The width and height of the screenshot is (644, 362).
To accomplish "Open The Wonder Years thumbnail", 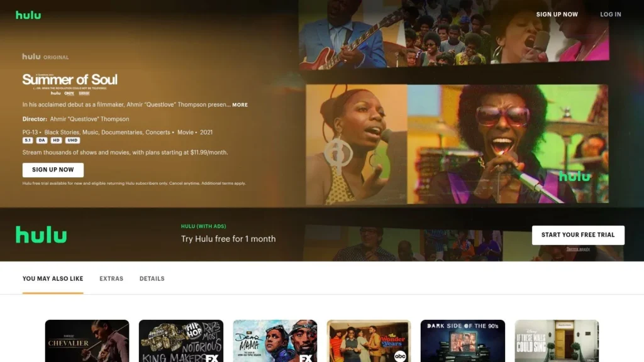I will (x=369, y=341).
